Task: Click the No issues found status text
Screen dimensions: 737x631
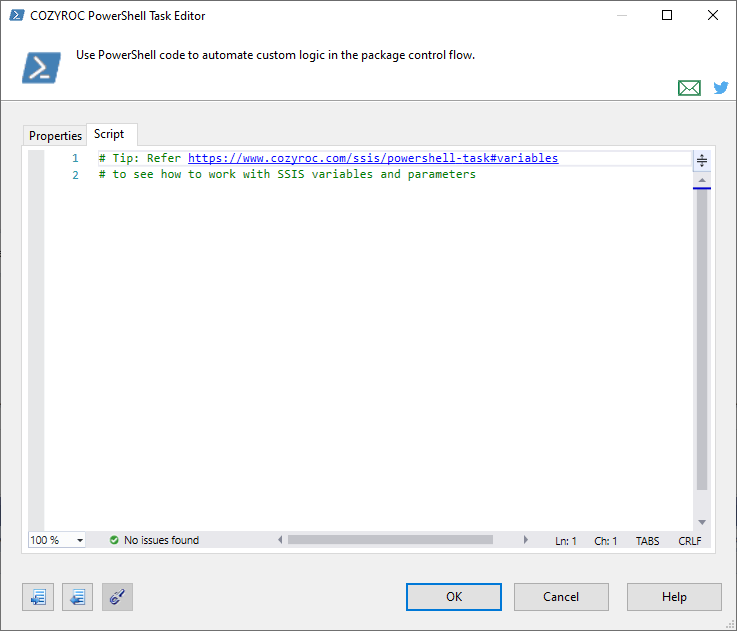Action: tap(161, 540)
